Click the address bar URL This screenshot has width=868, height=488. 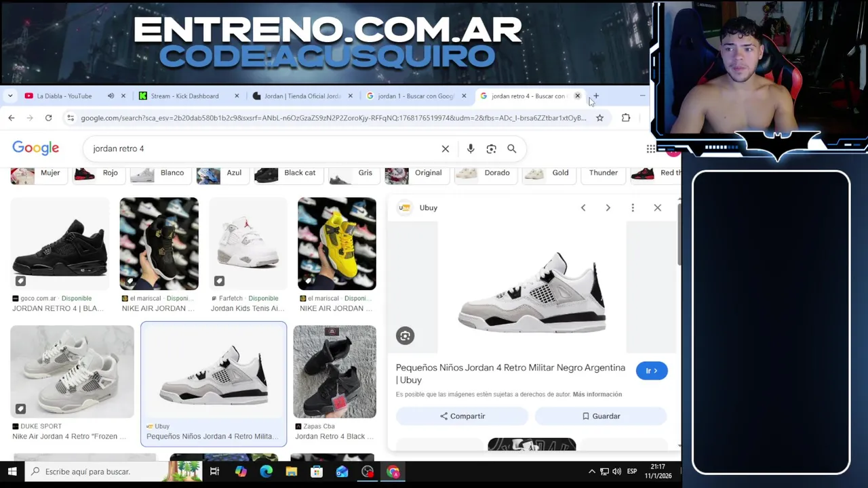pyautogui.click(x=333, y=118)
